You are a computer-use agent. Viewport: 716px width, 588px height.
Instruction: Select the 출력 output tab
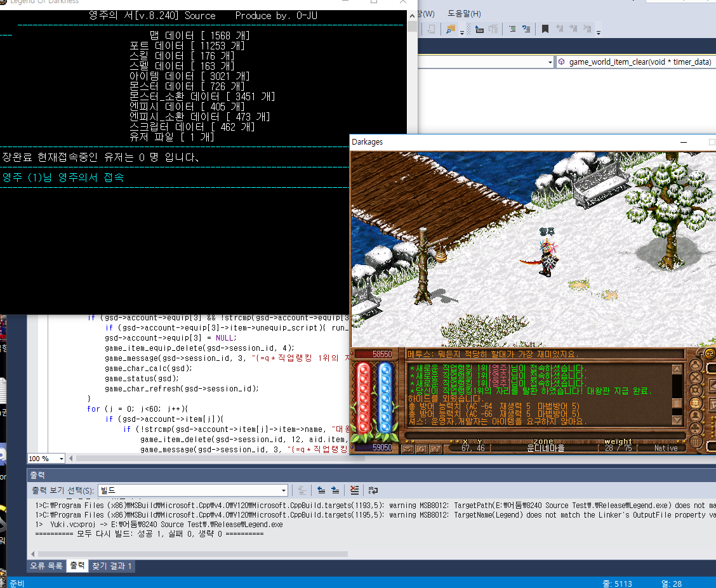tap(77, 566)
